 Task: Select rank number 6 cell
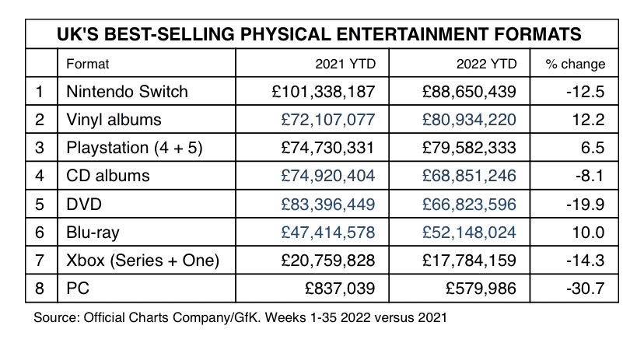tap(40, 233)
